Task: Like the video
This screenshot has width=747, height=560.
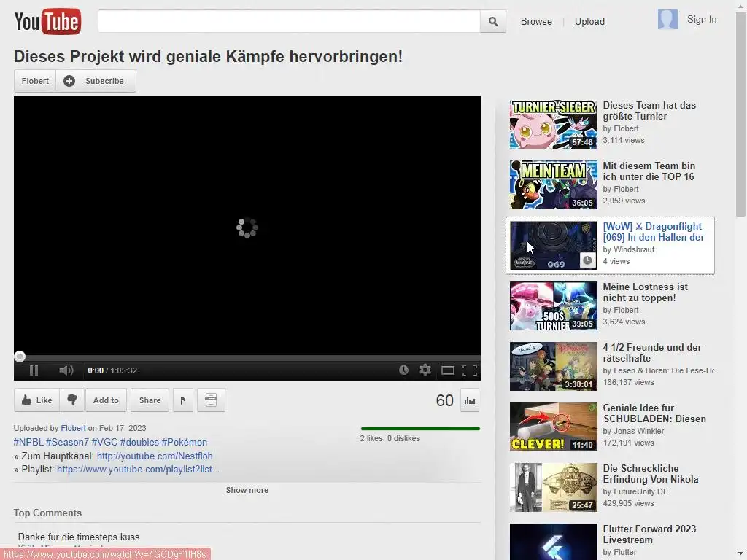Action: tap(36, 400)
